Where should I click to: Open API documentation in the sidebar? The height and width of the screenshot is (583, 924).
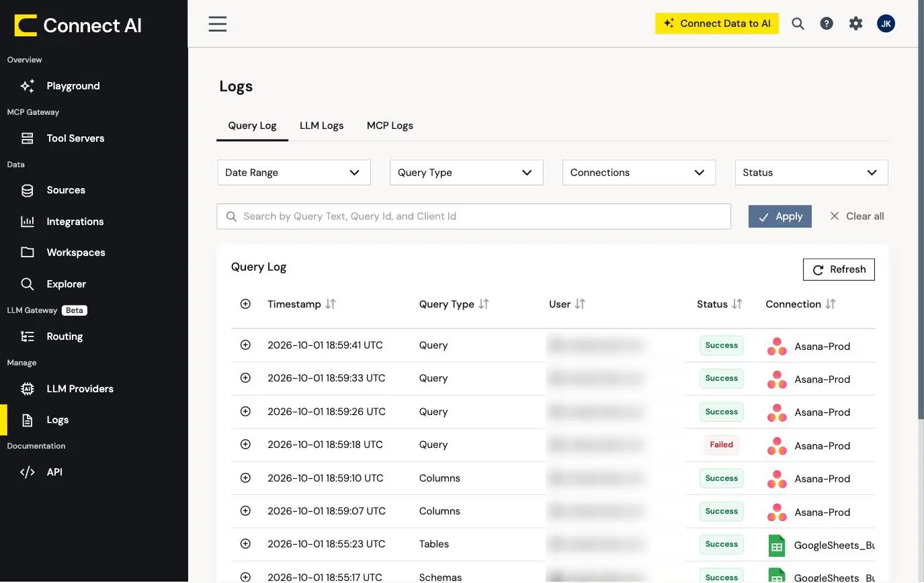point(54,472)
